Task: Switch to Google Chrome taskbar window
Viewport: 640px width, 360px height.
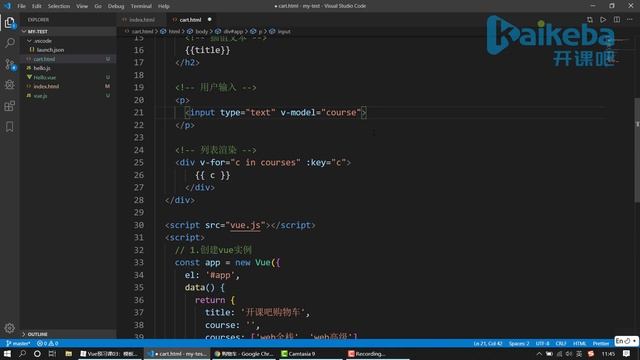Action: coord(244,353)
